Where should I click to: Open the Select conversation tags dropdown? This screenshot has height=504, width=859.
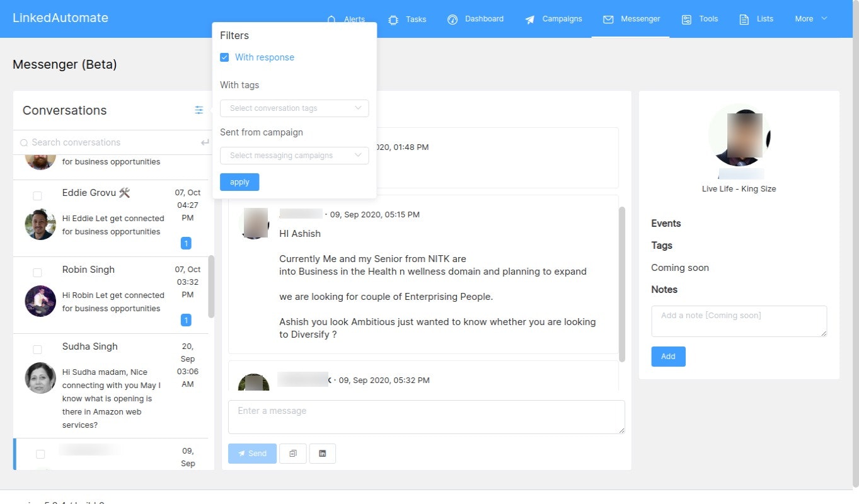(294, 108)
